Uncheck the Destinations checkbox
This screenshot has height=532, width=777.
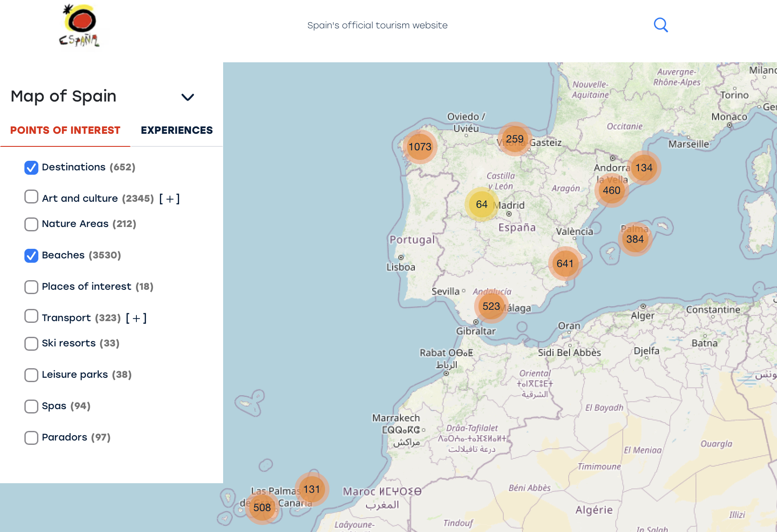31,167
